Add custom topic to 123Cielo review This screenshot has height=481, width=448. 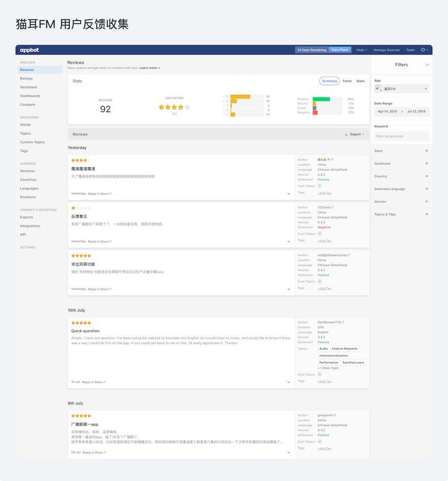point(320,234)
